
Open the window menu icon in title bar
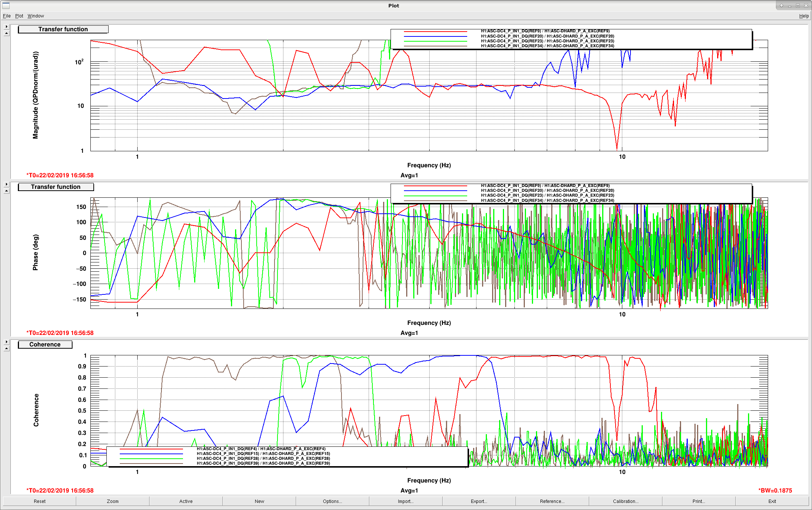pyautogui.click(x=6, y=5)
